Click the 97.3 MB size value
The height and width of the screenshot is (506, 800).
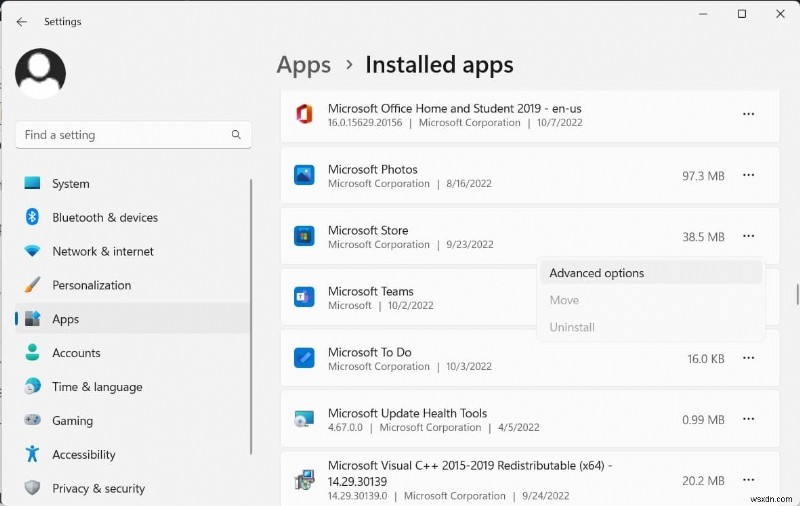click(x=703, y=176)
